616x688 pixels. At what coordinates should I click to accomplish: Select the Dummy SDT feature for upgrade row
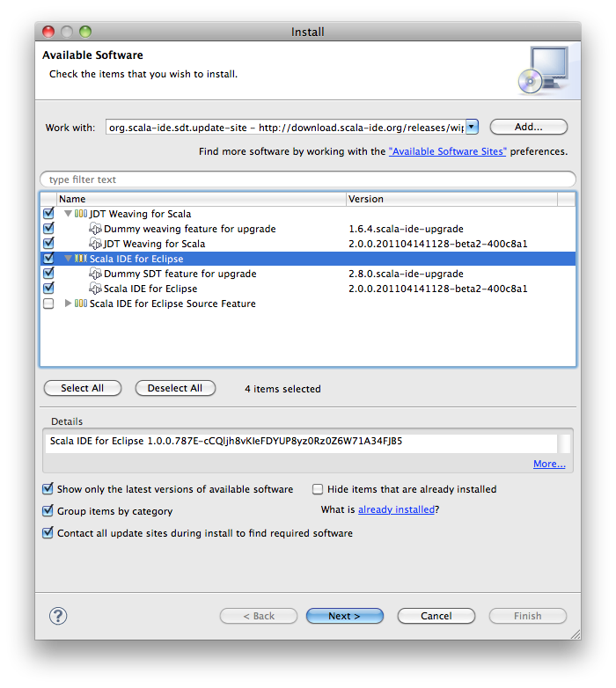coord(308,274)
